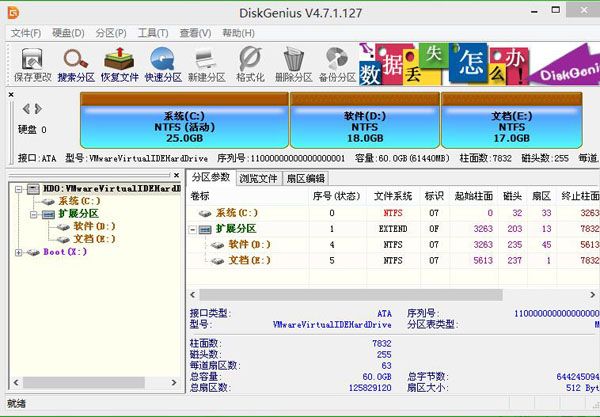Go to previous disk with left arrow
This screenshot has width=600, height=417.
click(x=26, y=109)
